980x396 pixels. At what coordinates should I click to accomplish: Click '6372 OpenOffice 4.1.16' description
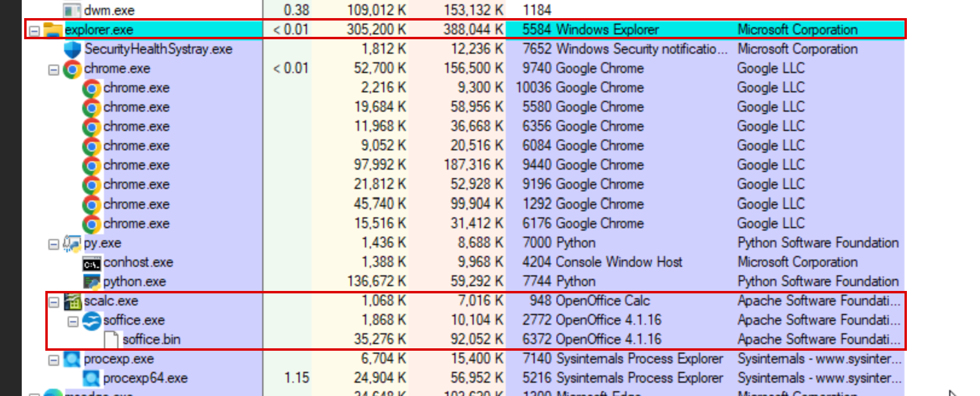[592, 339]
